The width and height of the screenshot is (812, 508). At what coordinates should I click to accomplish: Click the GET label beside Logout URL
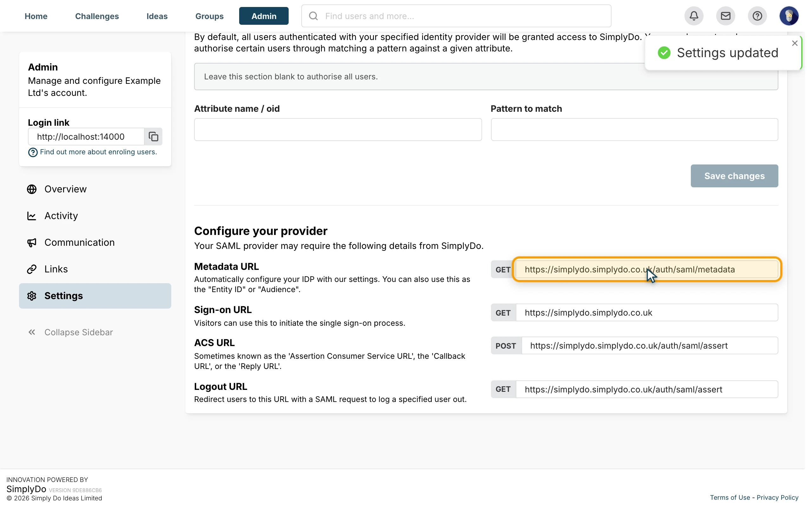[503, 389]
